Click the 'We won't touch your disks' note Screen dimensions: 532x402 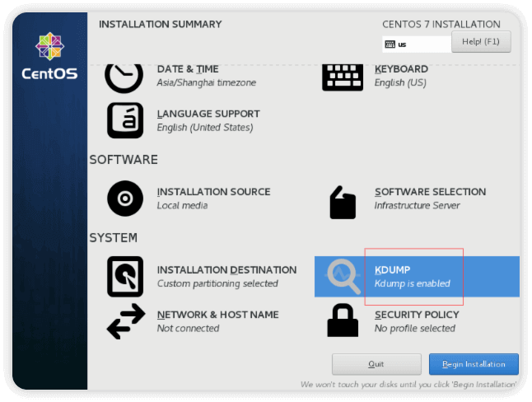[x=408, y=385]
